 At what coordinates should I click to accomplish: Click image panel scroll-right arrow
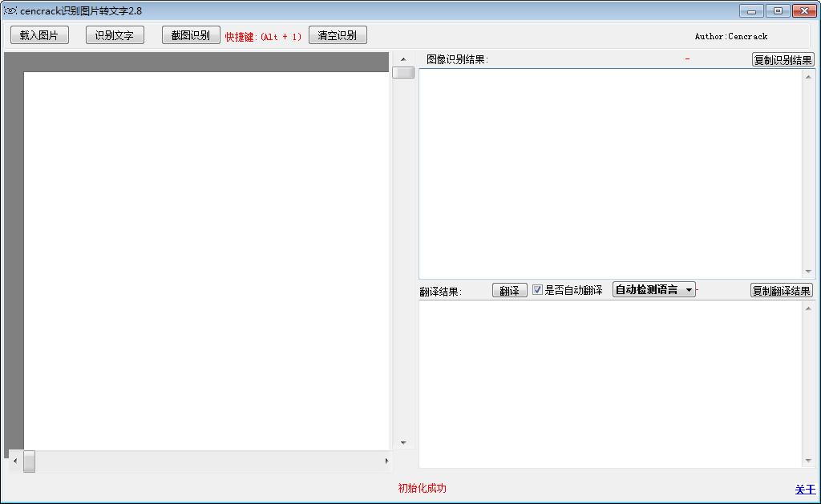pyautogui.click(x=386, y=461)
